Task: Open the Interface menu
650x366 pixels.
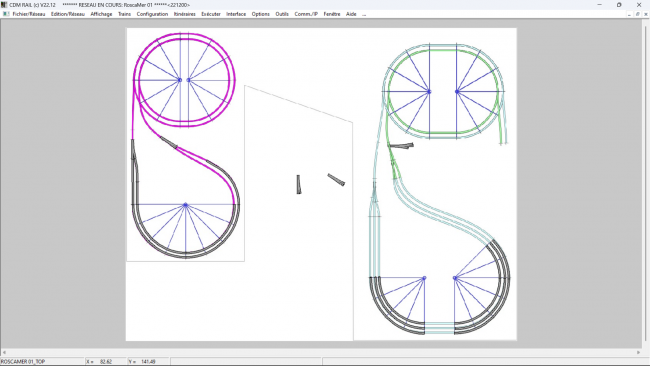Action: 236,14
